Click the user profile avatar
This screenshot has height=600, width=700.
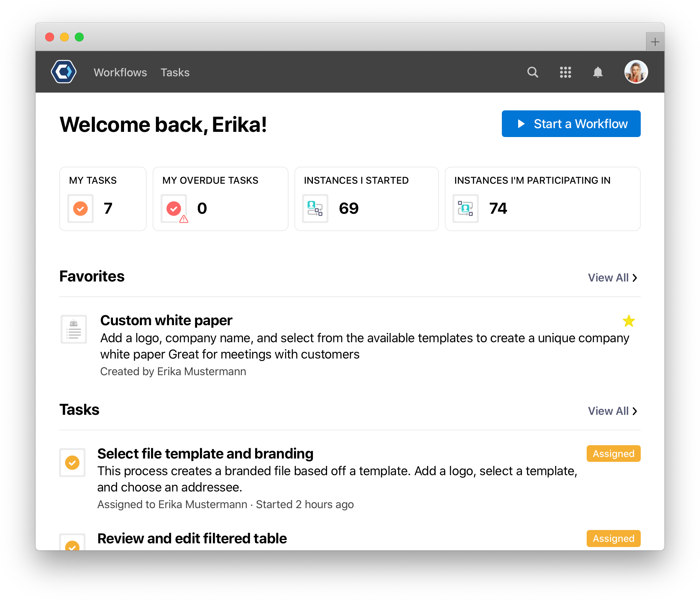click(636, 72)
